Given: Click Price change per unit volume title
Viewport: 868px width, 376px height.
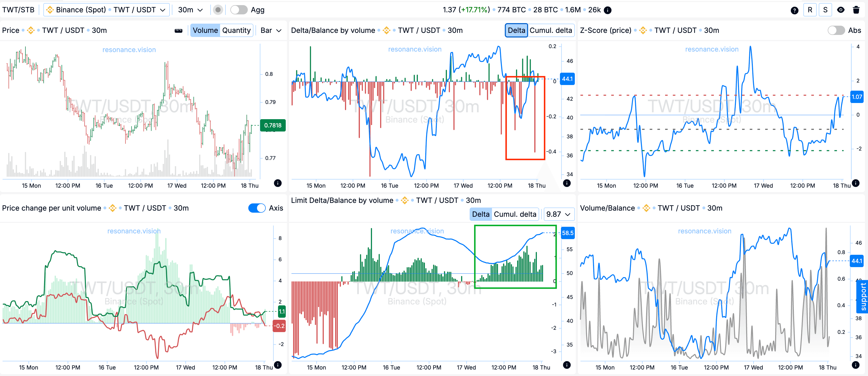Looking at the screenshot, I should 52,208.
